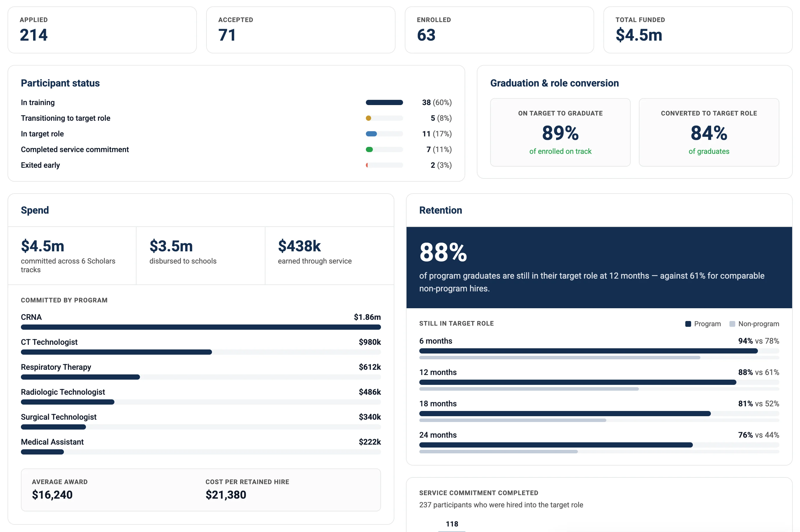Click the Exited early row label
The height and width of the screenshot is (532, 800).
[x=40, y=165]
